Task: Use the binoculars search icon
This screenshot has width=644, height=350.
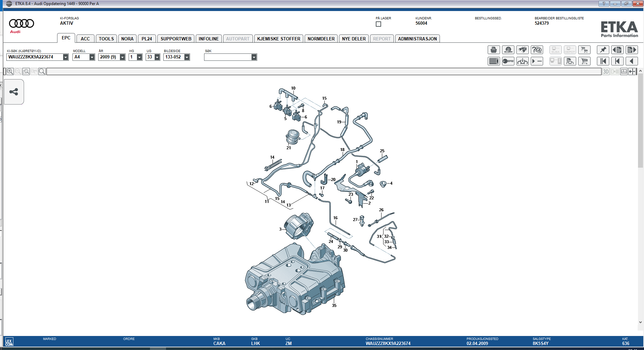Action: point(522,50)
